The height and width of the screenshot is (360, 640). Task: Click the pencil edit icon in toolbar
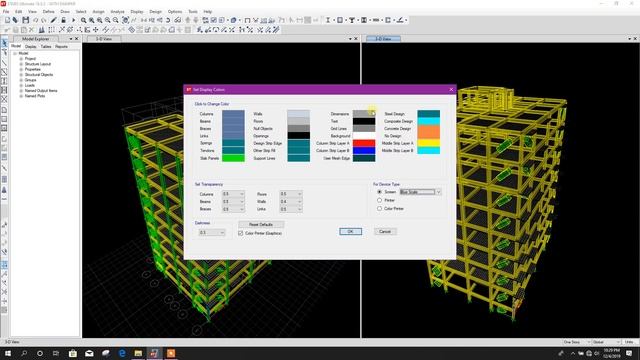pyautogui.click(x=53, y=20)
